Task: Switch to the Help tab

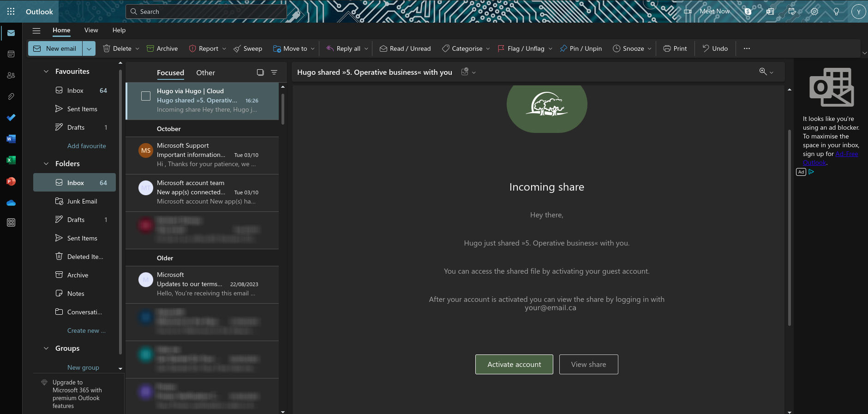Action: tap(119, 30)
